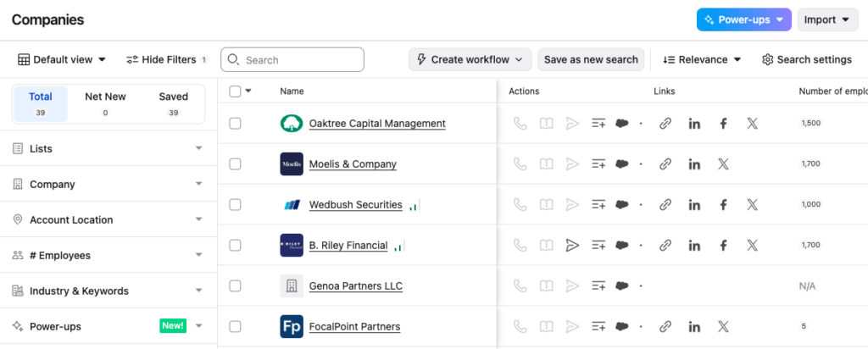Select the Saved tab

point(174,103)
